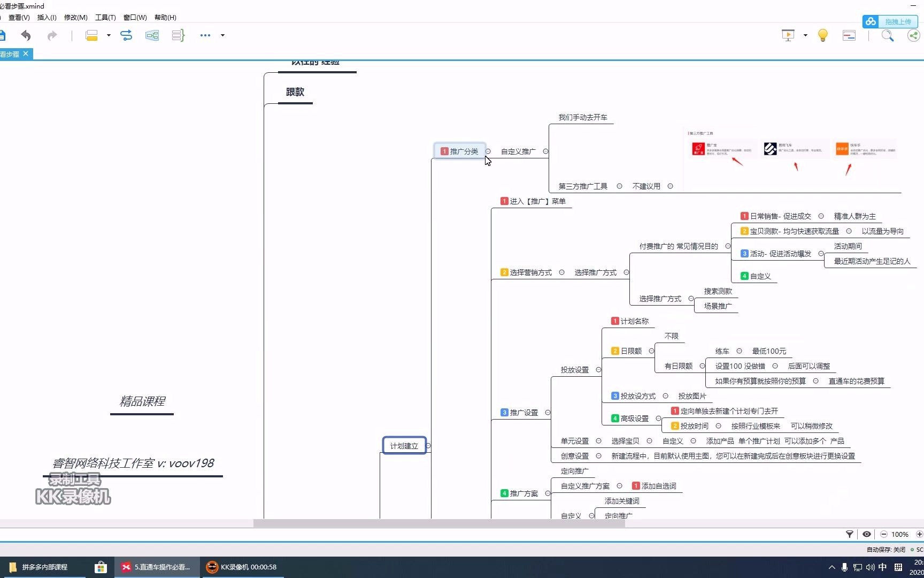
Task: Open the 窗口(W) menu
Action: click(x=135, y=17)
